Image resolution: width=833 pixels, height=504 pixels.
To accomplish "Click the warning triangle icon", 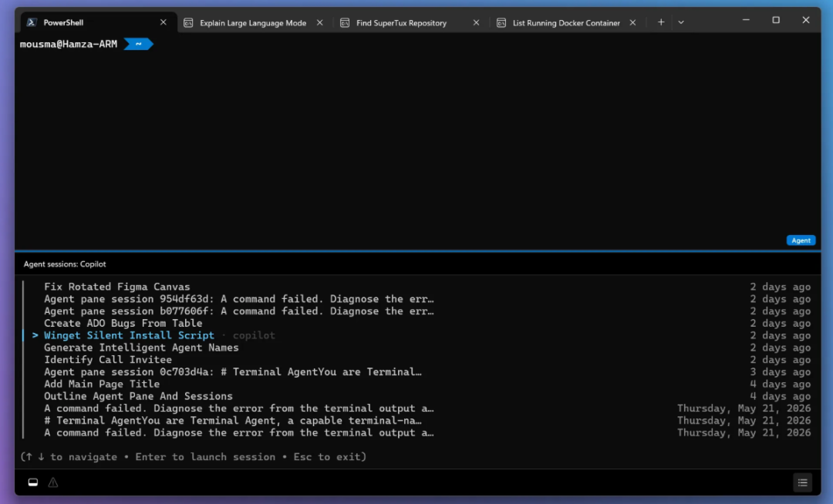I will coord(53,482).
